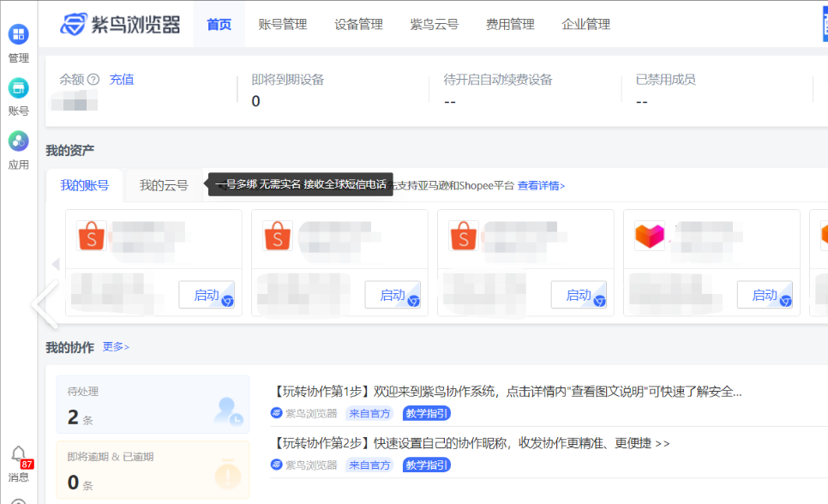Click the Shopee icon on the first store card

[x=91, y=234]
